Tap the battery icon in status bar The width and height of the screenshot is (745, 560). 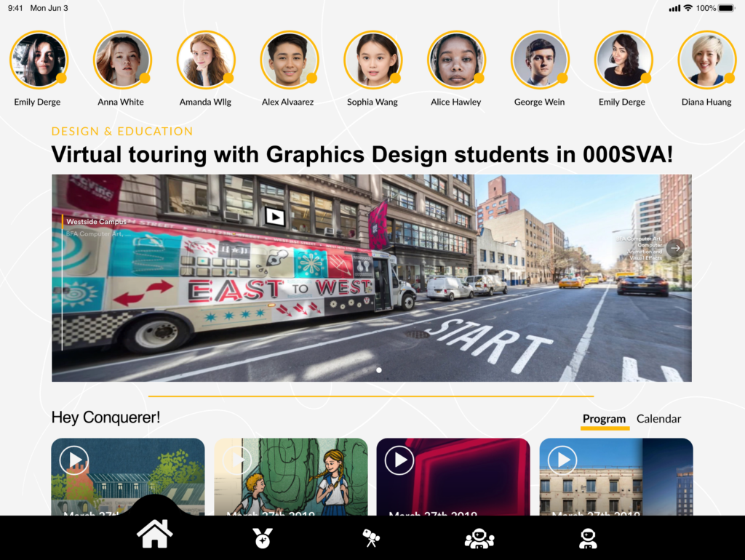point(727,8)
